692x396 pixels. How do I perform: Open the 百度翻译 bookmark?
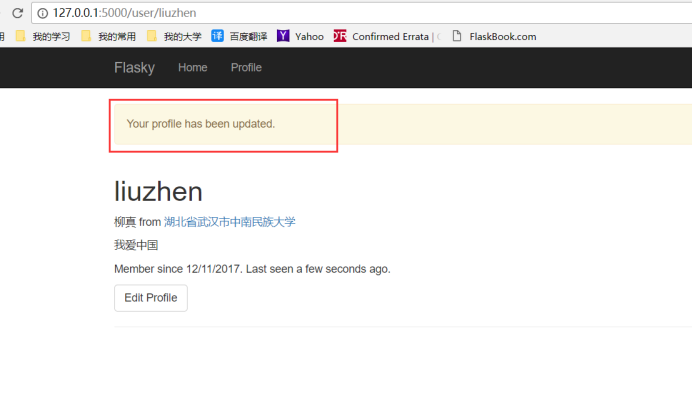point(240,36)
